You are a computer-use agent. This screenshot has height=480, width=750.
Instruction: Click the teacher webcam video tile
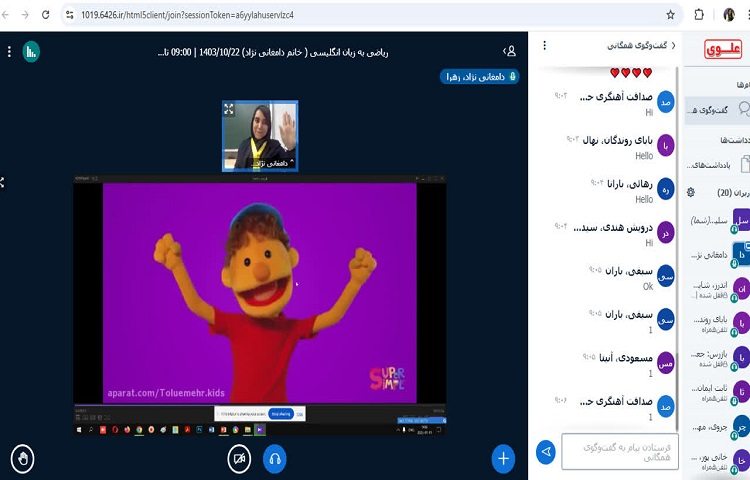(260, 136)
